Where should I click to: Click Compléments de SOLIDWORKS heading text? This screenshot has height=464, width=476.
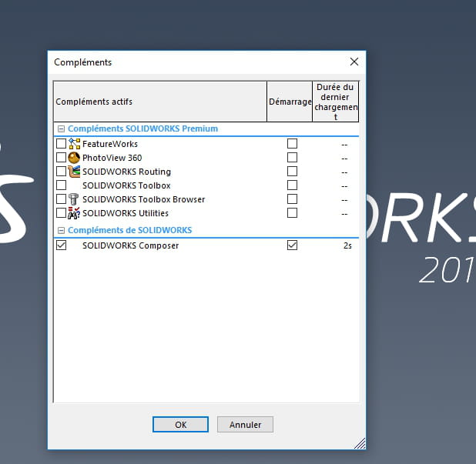(x=130, y=230)
